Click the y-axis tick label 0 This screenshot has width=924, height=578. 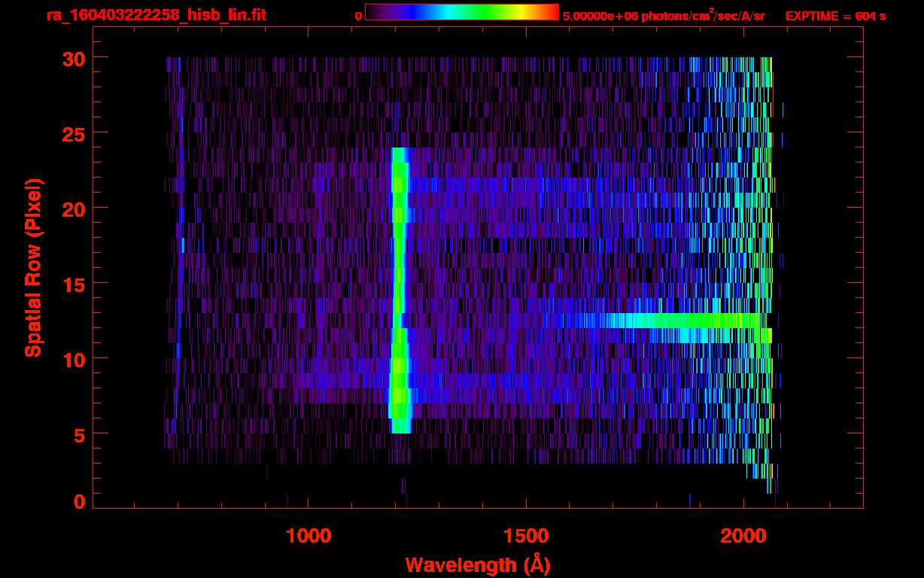coord(79,502)
